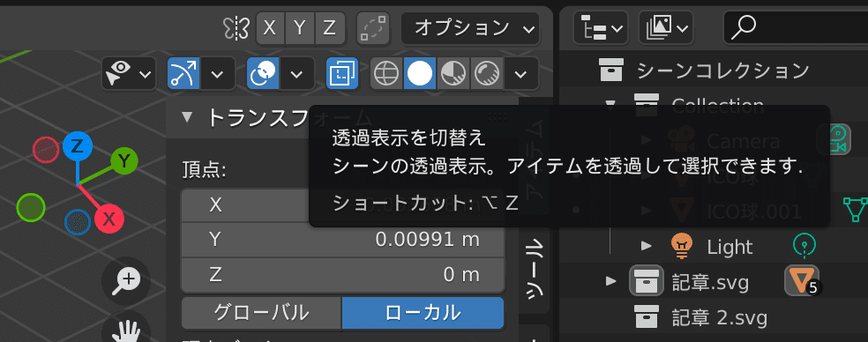Toggle X-ray transparent display
This screenshot has height=342, width=868.
tap(342, 74)
